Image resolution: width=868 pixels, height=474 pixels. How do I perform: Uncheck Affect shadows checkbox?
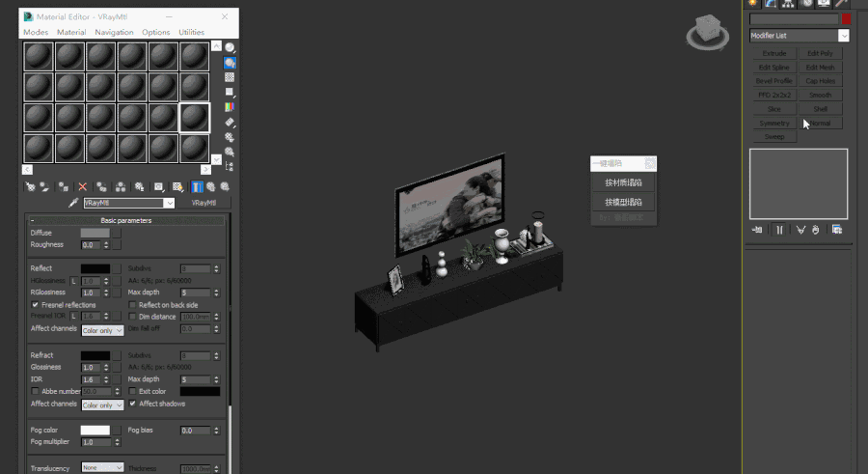click(132, 404)
